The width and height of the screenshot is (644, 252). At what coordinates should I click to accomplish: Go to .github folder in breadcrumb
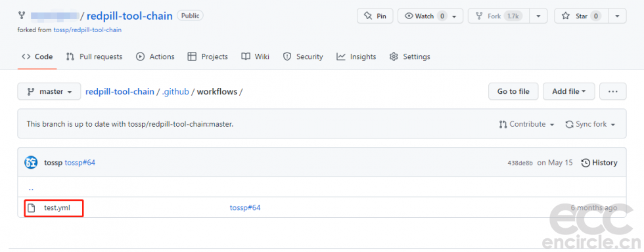coord(175,91)
